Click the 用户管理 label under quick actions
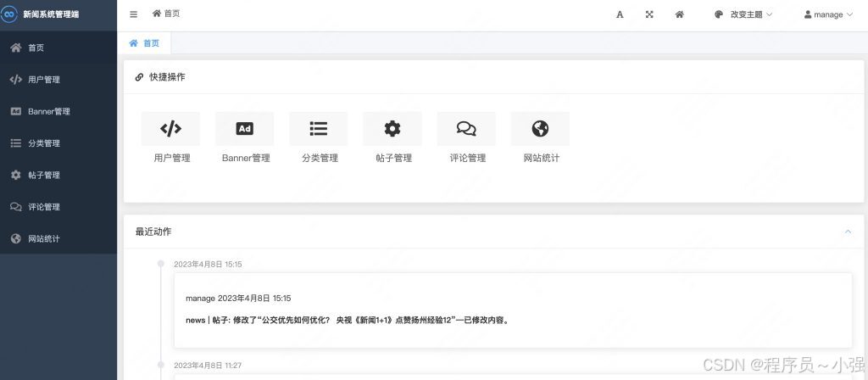This screenshot has height=380, width=868. tap(172, 158)
